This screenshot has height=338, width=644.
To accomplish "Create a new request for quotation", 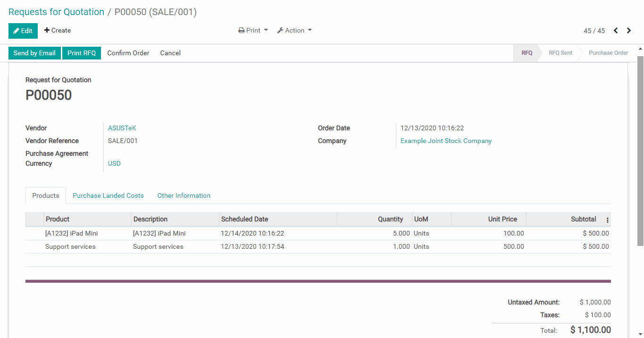I will [58, 31].
